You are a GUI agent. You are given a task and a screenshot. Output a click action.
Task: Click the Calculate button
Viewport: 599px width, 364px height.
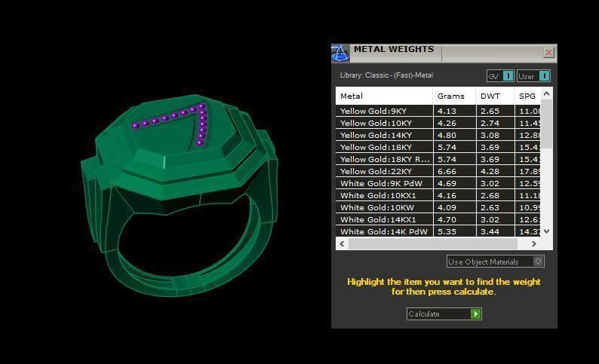coord(444,314)
